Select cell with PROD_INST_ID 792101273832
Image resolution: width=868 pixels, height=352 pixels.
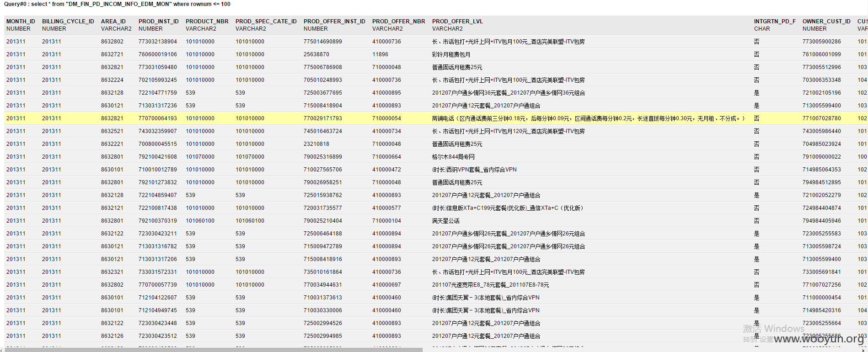coord(158,182)
